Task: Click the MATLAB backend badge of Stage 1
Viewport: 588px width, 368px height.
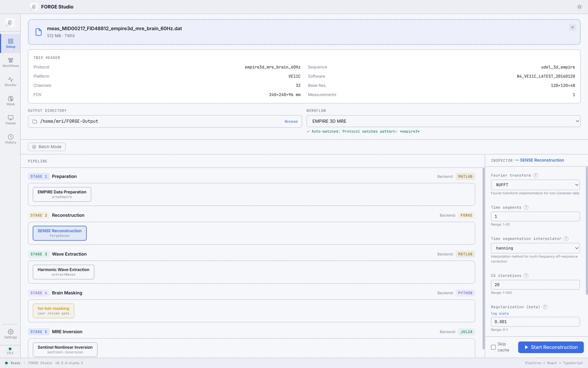Action: pyautogui.click(x=465, y=177)
